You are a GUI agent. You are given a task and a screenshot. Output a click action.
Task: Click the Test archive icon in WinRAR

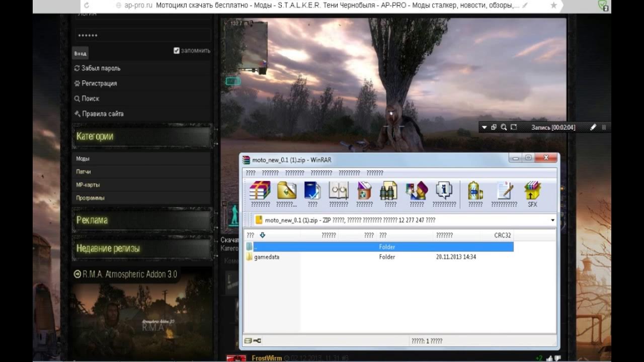click(312, 191)
